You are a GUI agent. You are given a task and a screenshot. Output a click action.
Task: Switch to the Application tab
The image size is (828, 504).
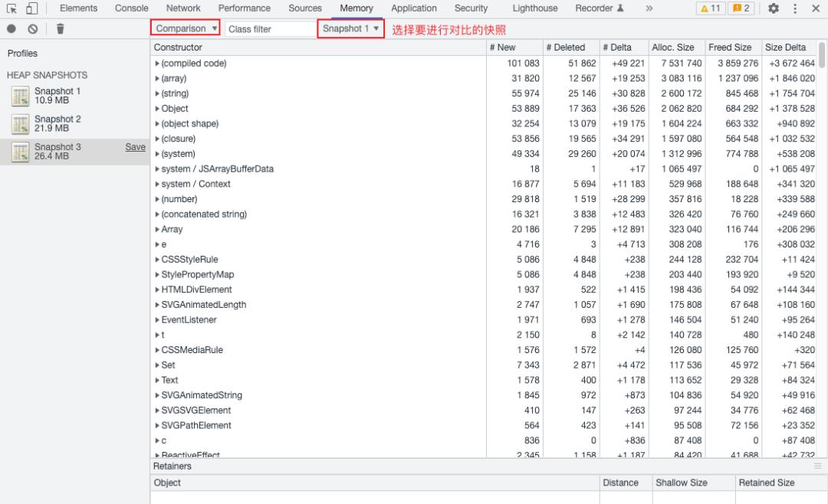click(414, 8)
